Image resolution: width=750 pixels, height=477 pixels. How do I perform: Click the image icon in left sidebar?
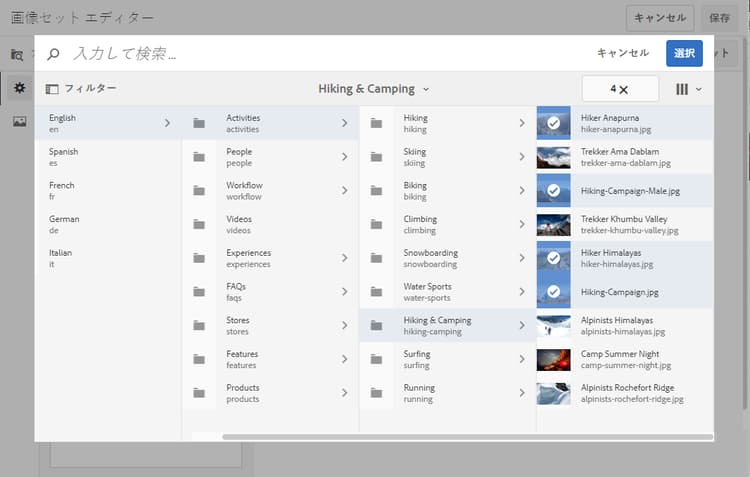[20, 122]
